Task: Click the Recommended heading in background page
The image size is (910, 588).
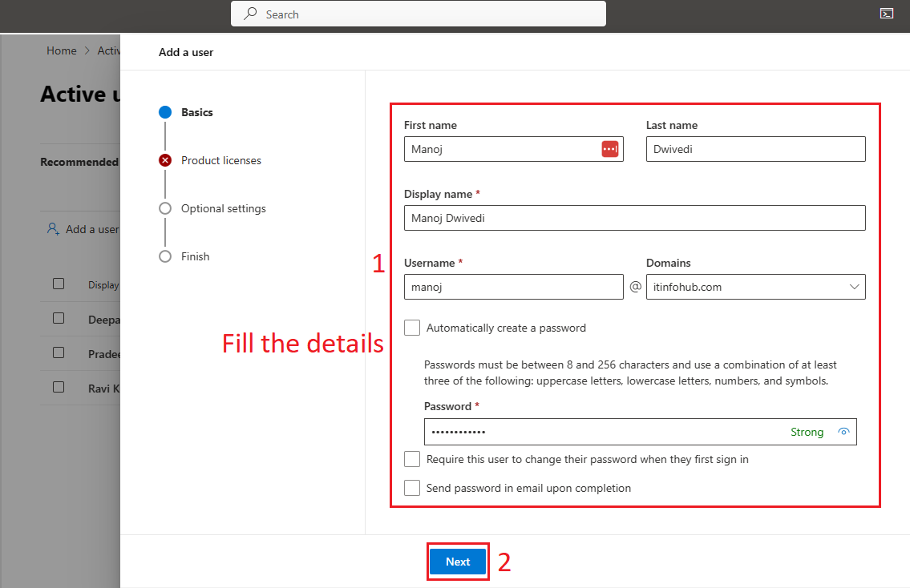Action: 79,163
